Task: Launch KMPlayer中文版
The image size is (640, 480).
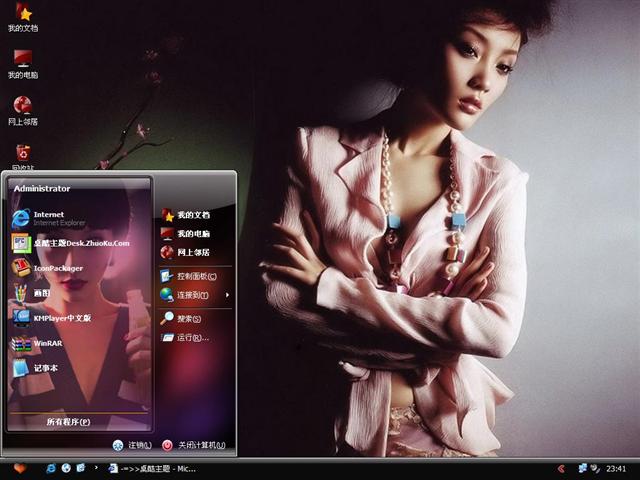Action: 51,318
